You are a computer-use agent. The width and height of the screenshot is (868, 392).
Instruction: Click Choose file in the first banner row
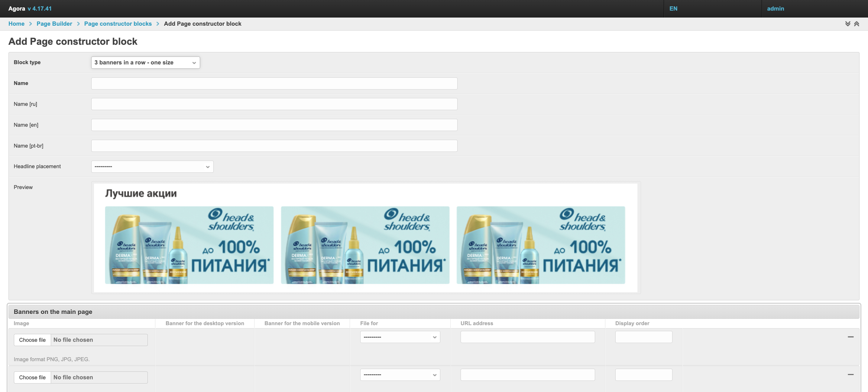point(32,340)
